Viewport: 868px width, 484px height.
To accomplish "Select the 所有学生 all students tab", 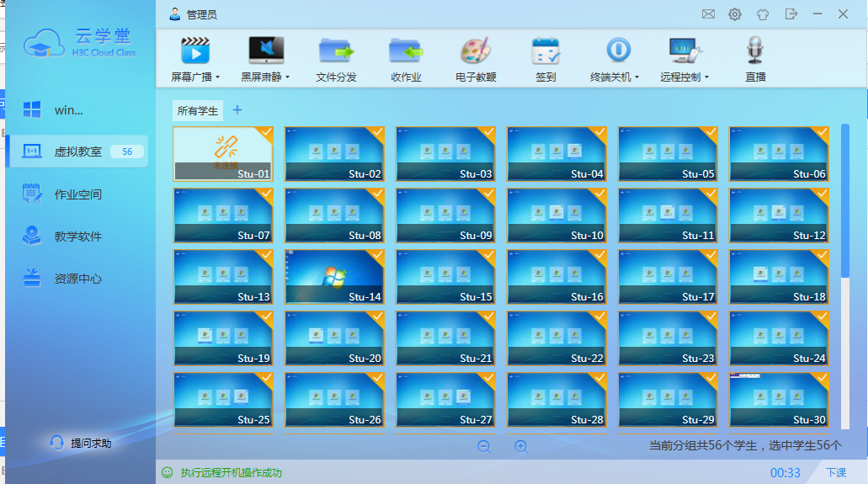I will (198, 111).
